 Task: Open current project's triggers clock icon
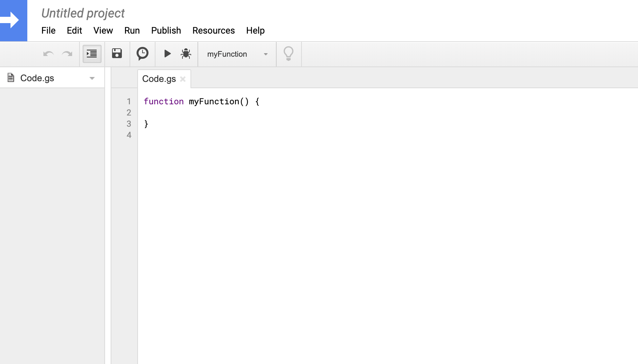click(142, 54)
